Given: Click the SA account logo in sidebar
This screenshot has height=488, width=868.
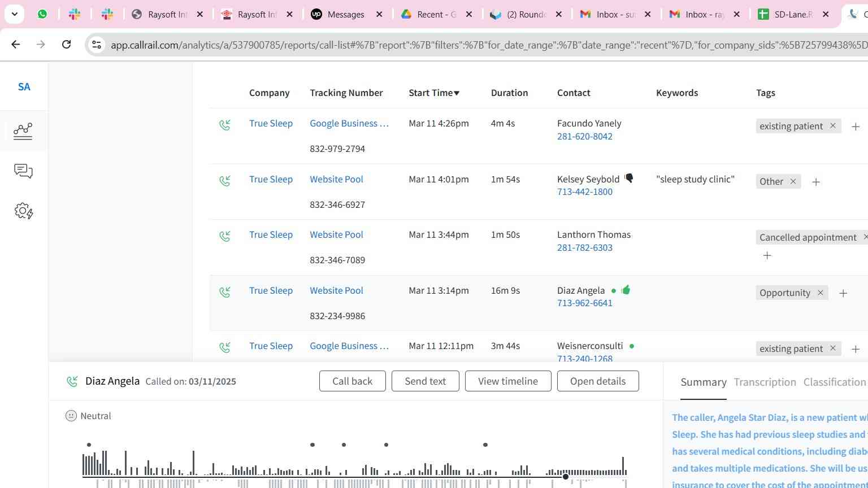Looking at the screenshot, I should click(24, 86).
